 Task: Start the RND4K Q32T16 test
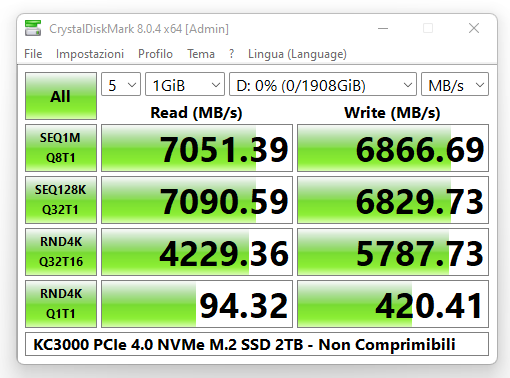[61, 252]
